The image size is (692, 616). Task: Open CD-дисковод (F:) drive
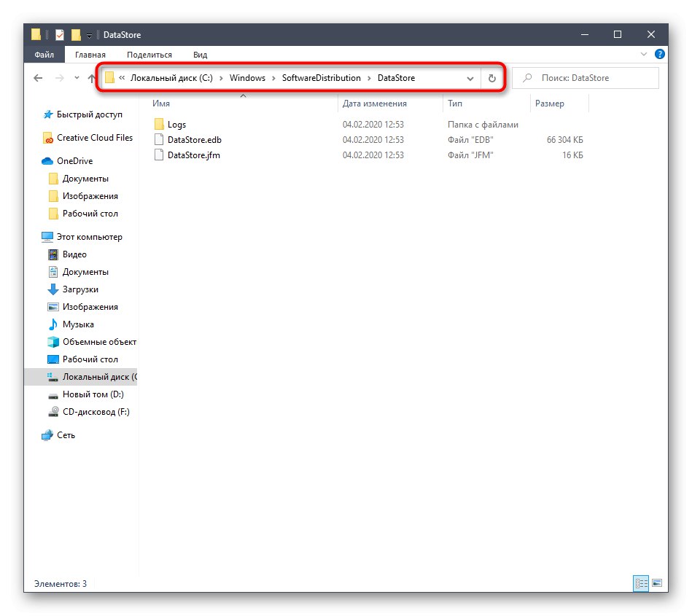pos(96,412)
